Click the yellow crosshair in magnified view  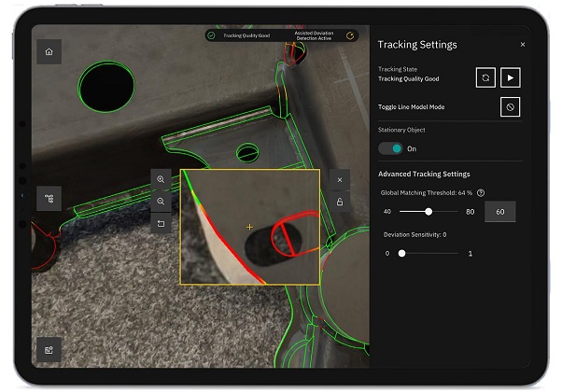pyautogui.click(x=249, y=227)
